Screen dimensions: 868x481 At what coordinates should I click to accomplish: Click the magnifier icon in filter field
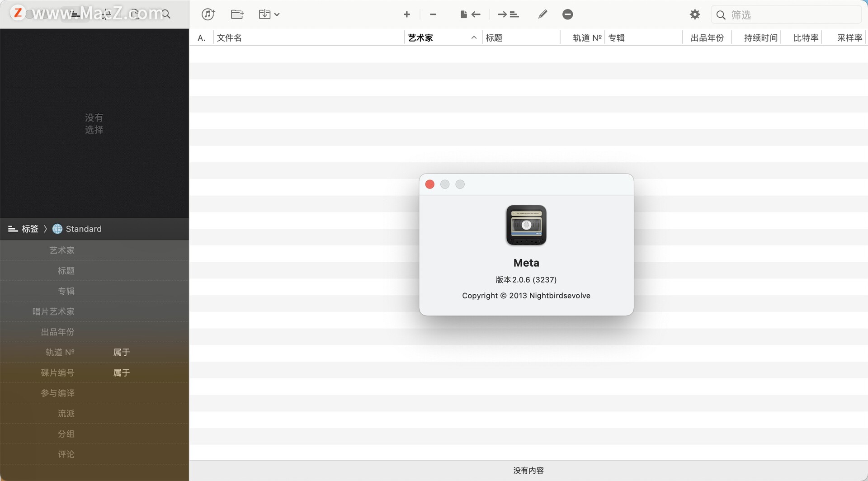point(721,15)
